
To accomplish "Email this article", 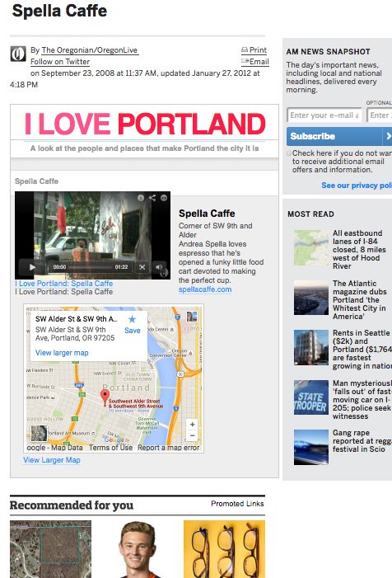I will [x=255, y=62].
